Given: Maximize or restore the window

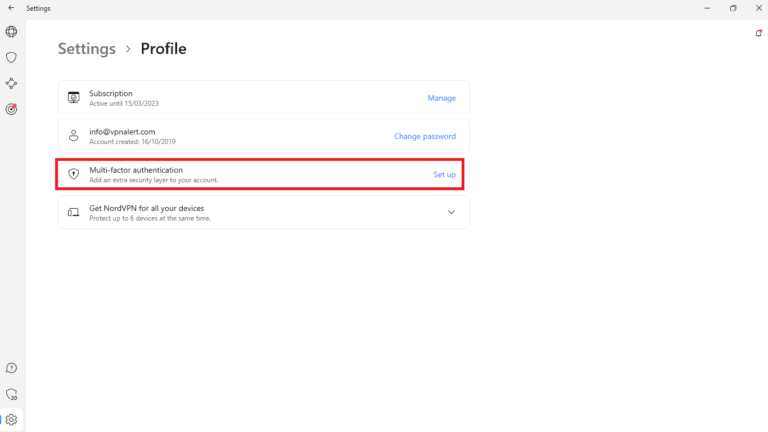Looking at the screenshot, I should pyautogui.click(x=733, y=8).
